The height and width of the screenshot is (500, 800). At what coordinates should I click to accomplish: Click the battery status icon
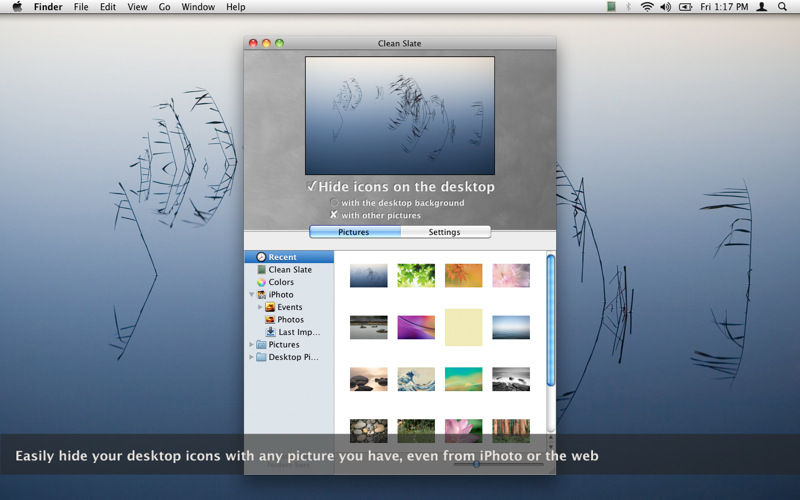[685, 7]
